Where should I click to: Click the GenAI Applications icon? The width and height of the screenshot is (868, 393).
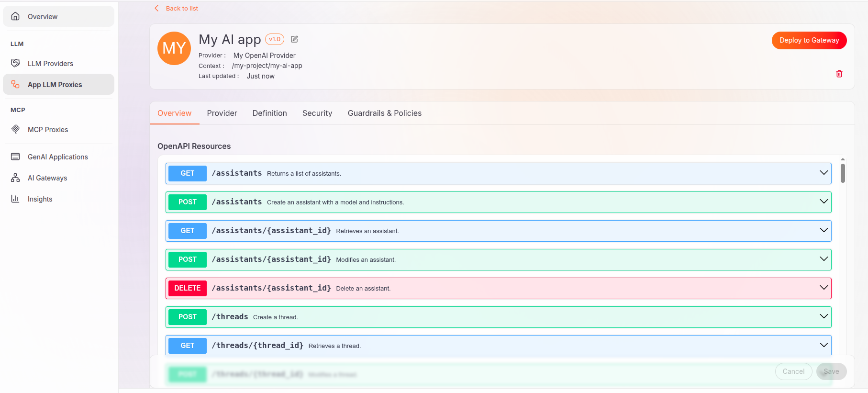[x=15, y=157]
